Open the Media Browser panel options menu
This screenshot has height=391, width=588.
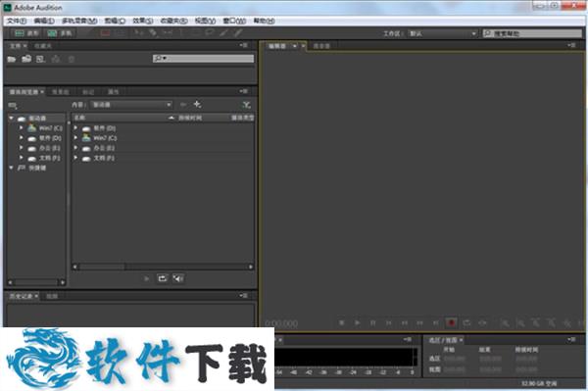(x=243, y=91)
